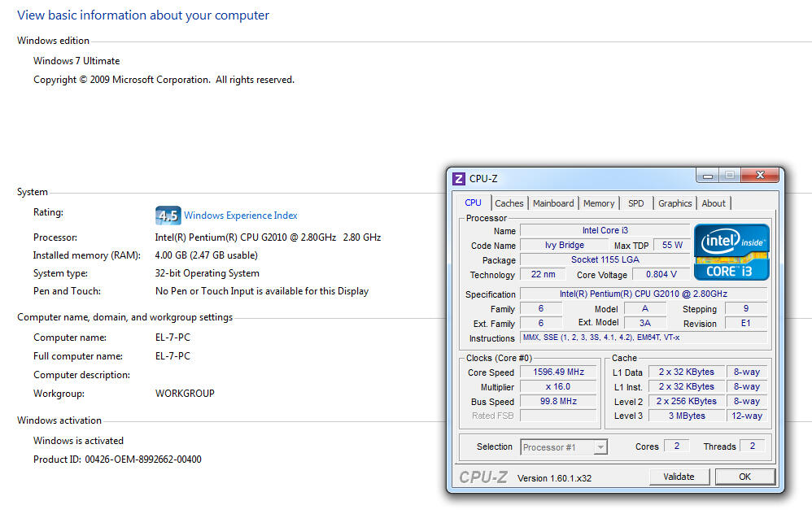812x514 pixels.
Task: Select the Max TDP value 55 W
Action: pyautogui.click(x=672, y=245)
